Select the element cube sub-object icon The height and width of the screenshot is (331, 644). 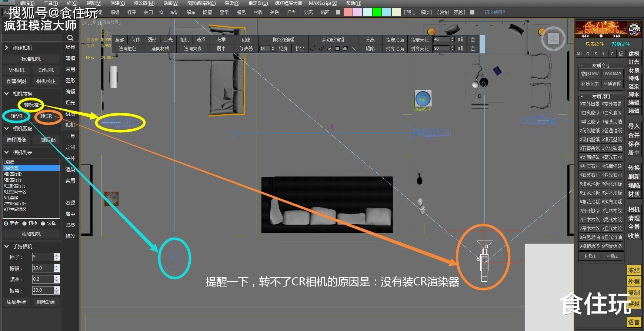click(x=345, y=49)
